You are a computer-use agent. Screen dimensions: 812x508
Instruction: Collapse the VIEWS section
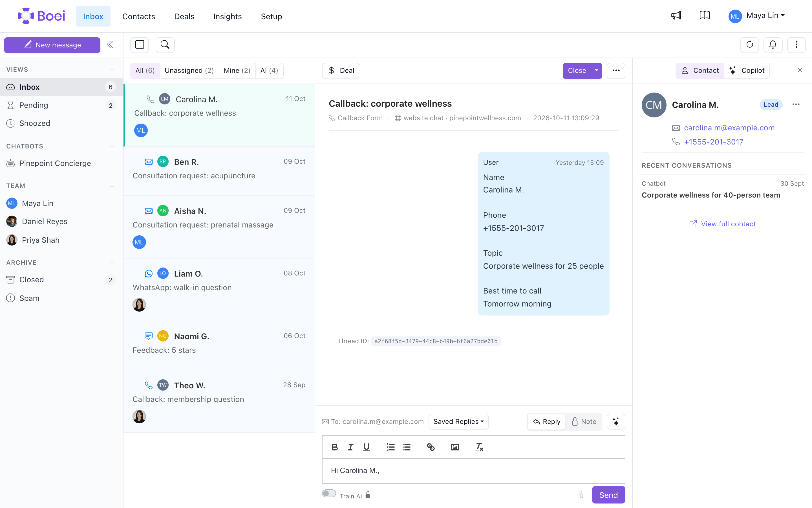coord(112,69)
